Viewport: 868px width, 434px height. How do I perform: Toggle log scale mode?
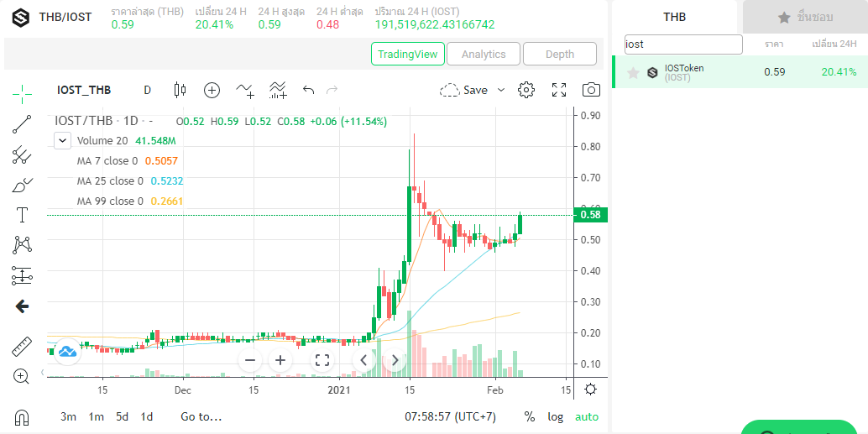(x=555, y=417)
